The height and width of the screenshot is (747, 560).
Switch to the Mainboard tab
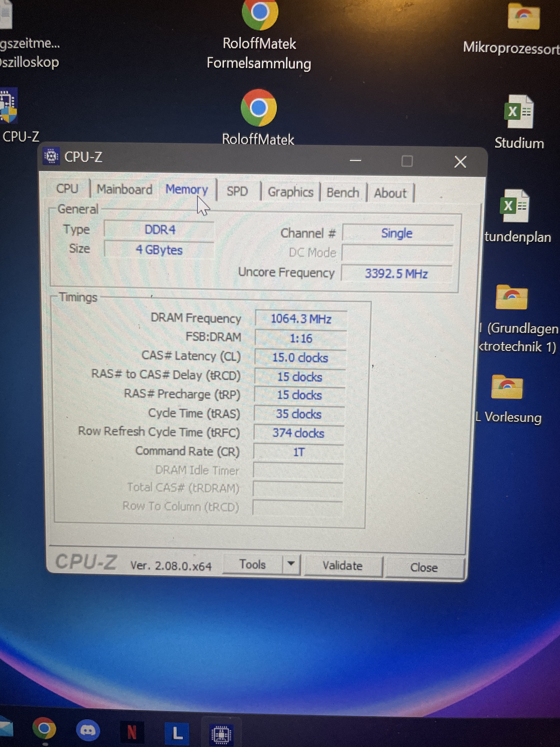(x=124, y=190)
